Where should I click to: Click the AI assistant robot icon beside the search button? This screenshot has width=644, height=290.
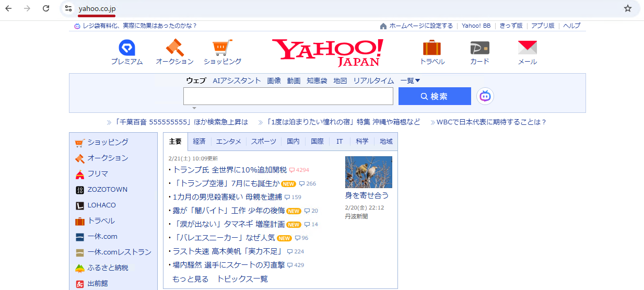click(485, 96)
